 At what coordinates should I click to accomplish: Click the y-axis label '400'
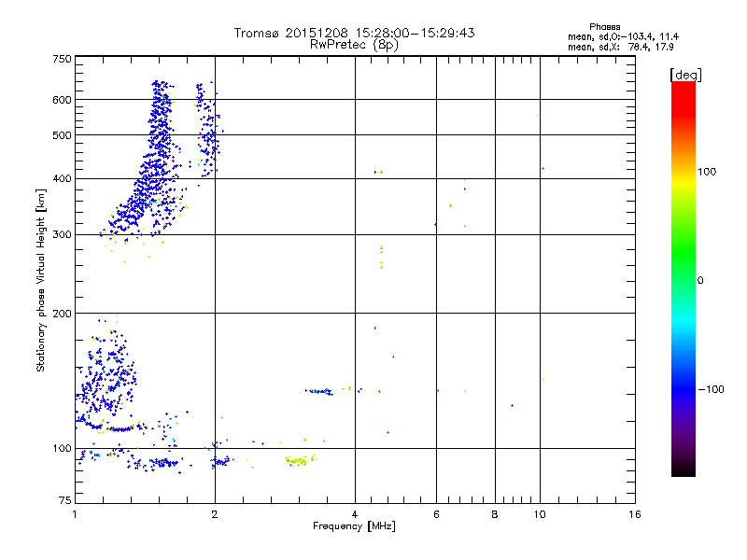62,179
